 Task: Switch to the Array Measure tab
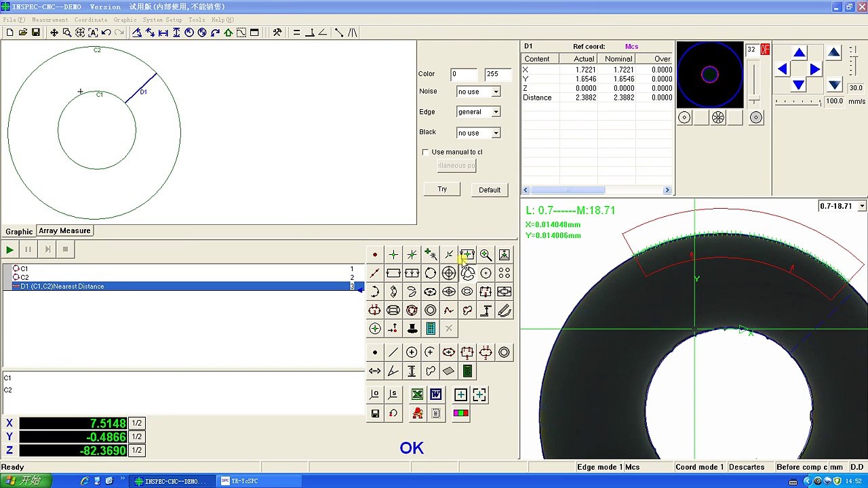click(x=64, y=231)
